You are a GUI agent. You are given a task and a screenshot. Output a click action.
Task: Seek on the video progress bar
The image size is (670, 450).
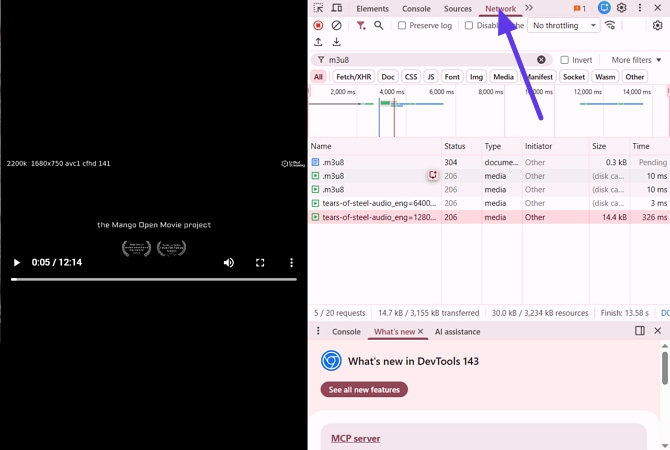click(154, 279)
